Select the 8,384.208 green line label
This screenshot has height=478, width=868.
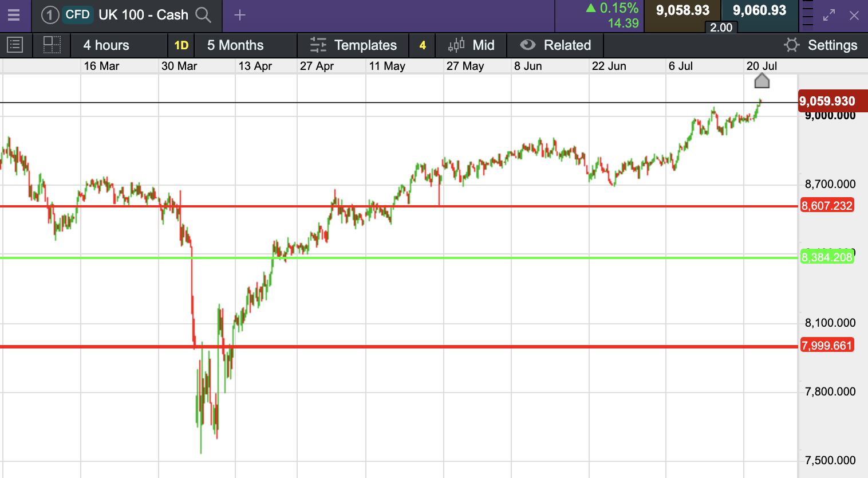tap(827, 257)
